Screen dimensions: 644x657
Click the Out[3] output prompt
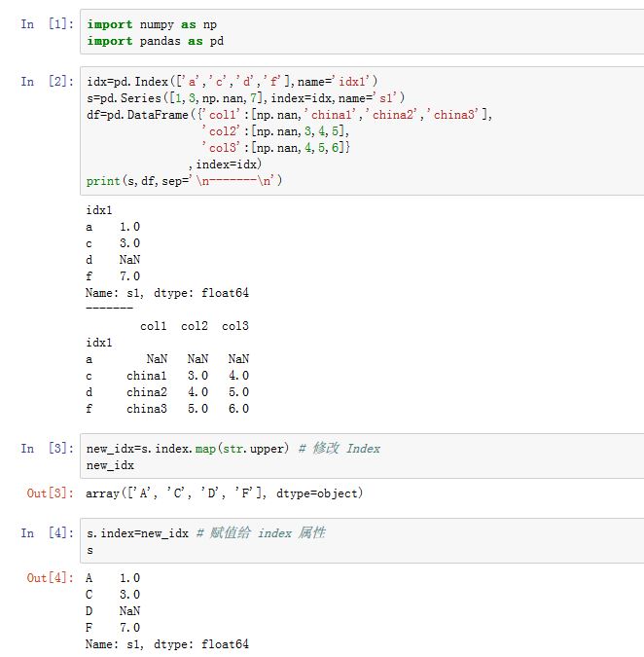point(49,493)
